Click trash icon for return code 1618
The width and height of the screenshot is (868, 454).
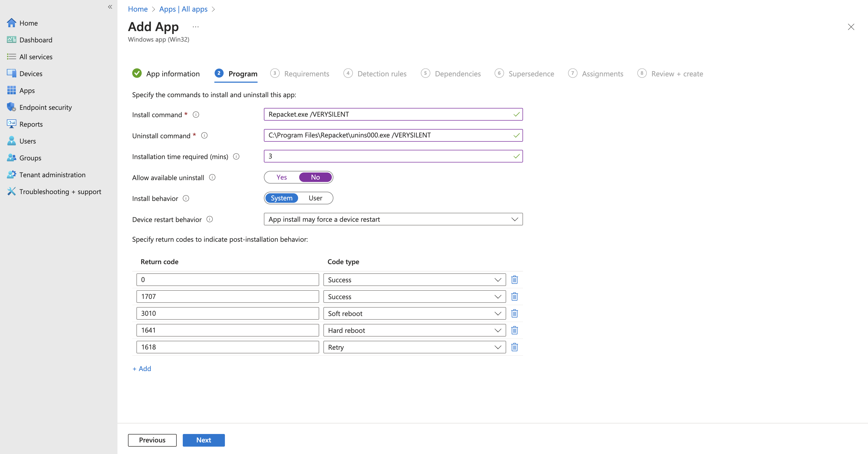point(514,347)
